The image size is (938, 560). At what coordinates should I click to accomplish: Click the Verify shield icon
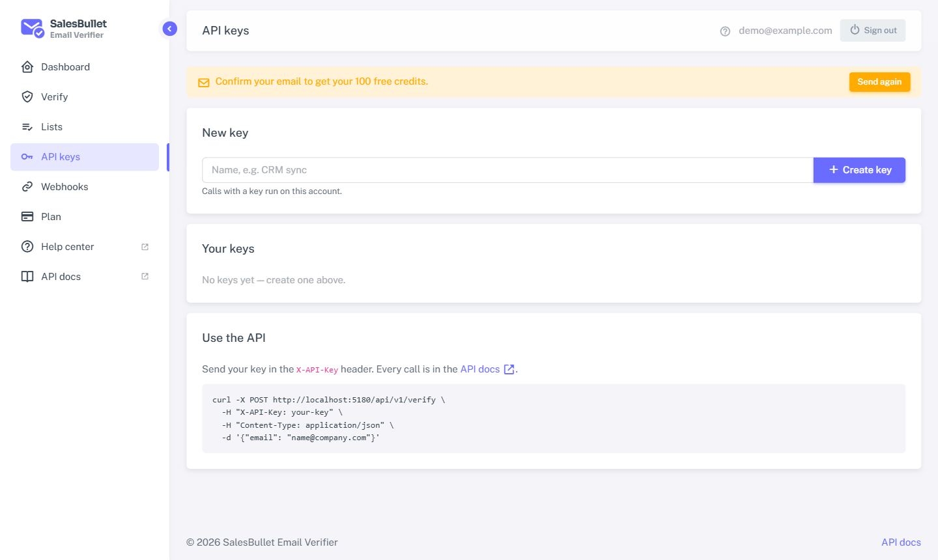[x=27, y=97]
